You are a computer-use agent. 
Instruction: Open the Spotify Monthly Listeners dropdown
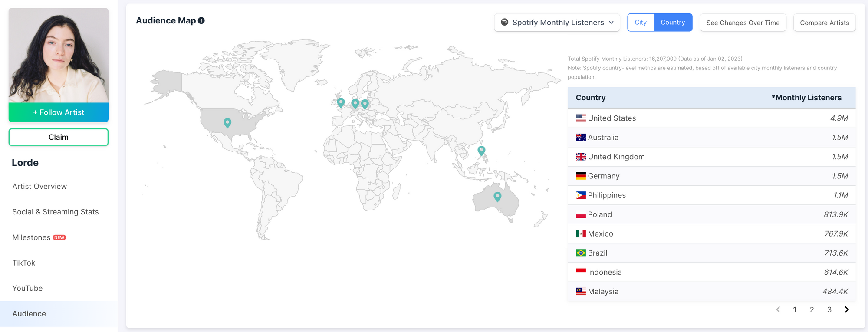pyautogui.click(x=557, y=23)
